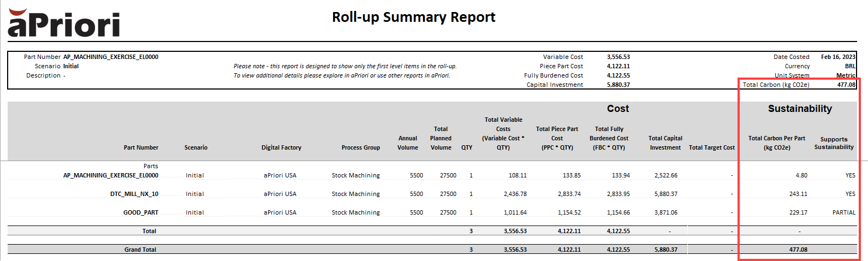
Task: Click the 'Scenario' column header
Action: coord(196,147)
